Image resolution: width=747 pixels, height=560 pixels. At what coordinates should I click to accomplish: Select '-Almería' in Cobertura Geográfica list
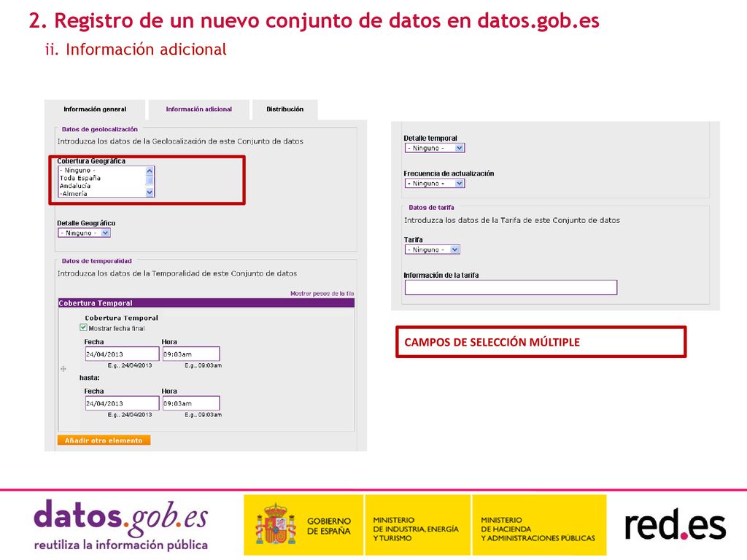[74, 193]
